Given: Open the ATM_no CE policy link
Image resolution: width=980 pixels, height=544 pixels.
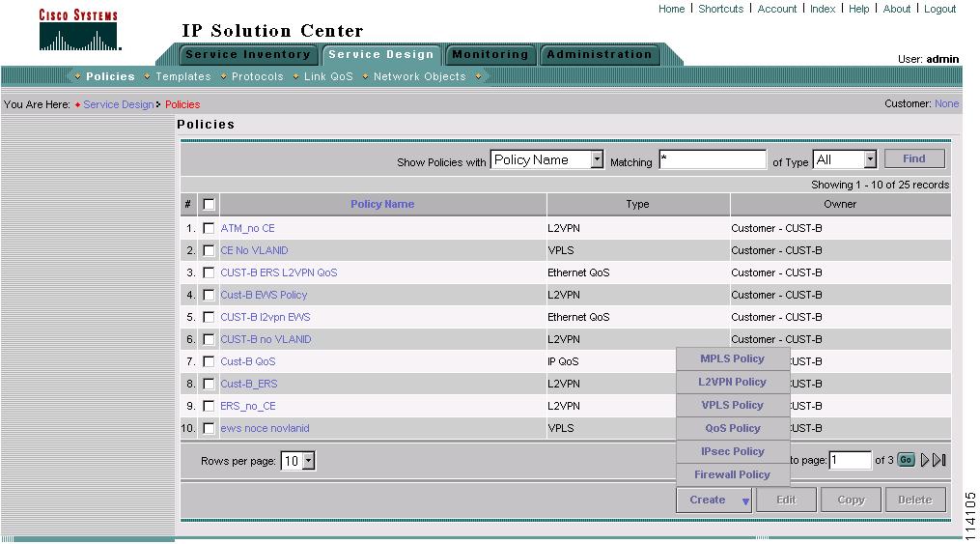Looking at the screenshot, I should click(247, 228).
